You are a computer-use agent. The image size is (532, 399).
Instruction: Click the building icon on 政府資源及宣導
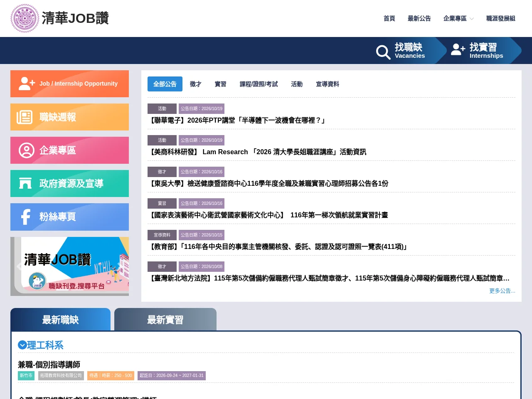click(x=25, y=183)
